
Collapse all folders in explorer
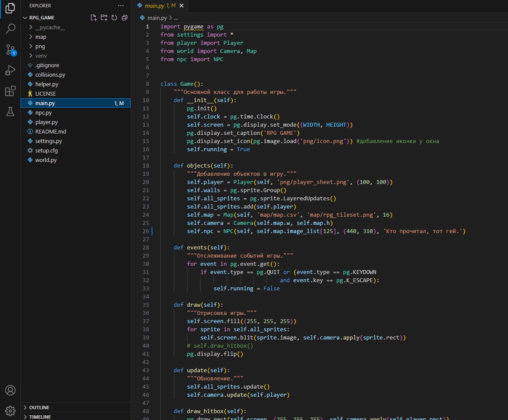point(125,18)
